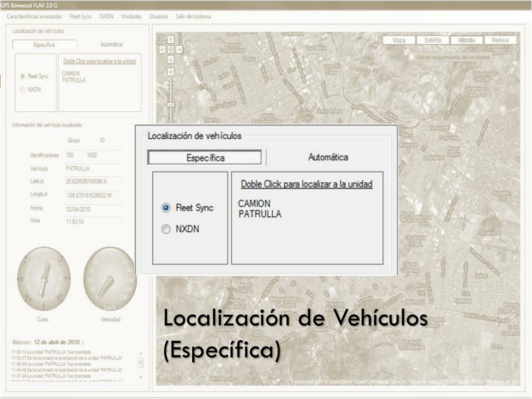Click the Fecha field showing 12/04/2010

93,209
